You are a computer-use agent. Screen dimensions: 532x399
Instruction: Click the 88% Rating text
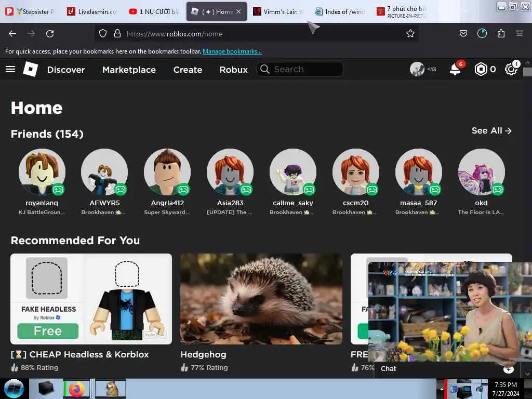tap(39, 367)
